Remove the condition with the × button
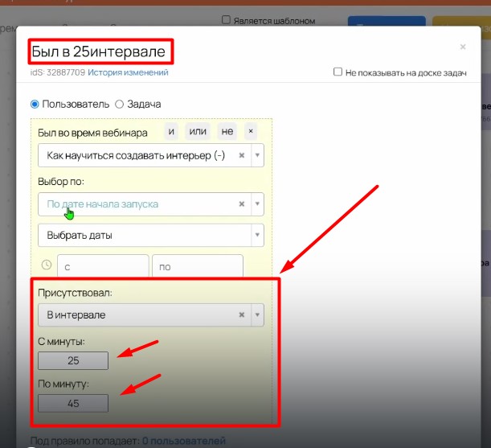Viewport: 491px width, 448px height. [251, 132]
